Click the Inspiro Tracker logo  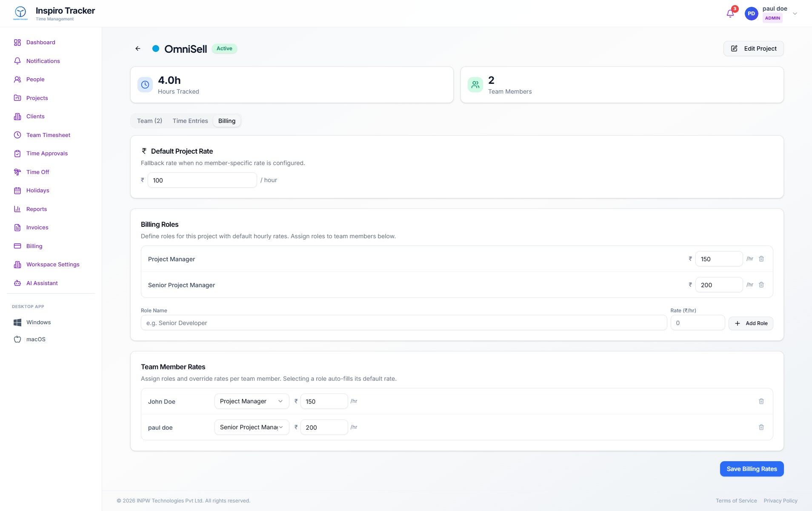[20, 13]
